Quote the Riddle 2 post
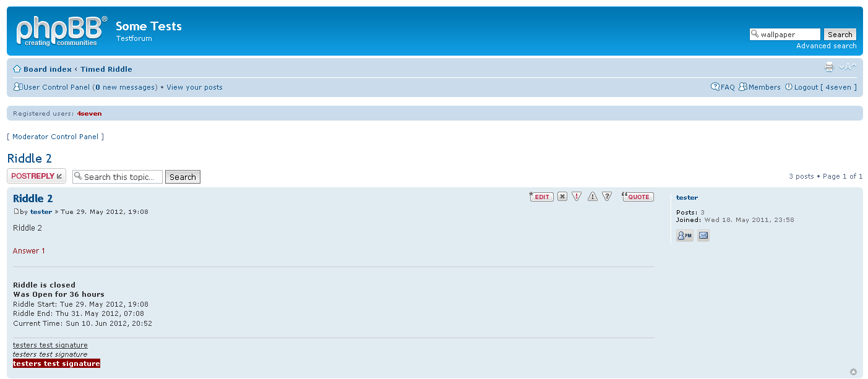The height and width of the screenshot is (379, 868). (x=638, y=197)
